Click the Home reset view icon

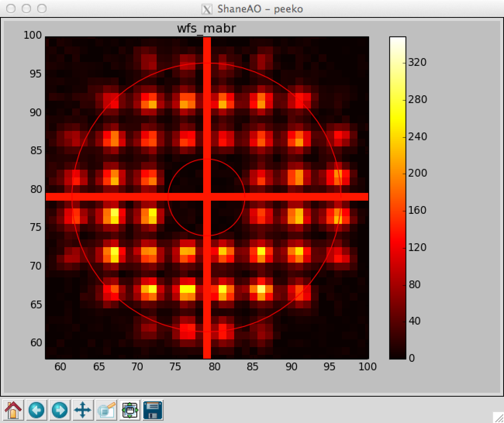coord(13,410)
